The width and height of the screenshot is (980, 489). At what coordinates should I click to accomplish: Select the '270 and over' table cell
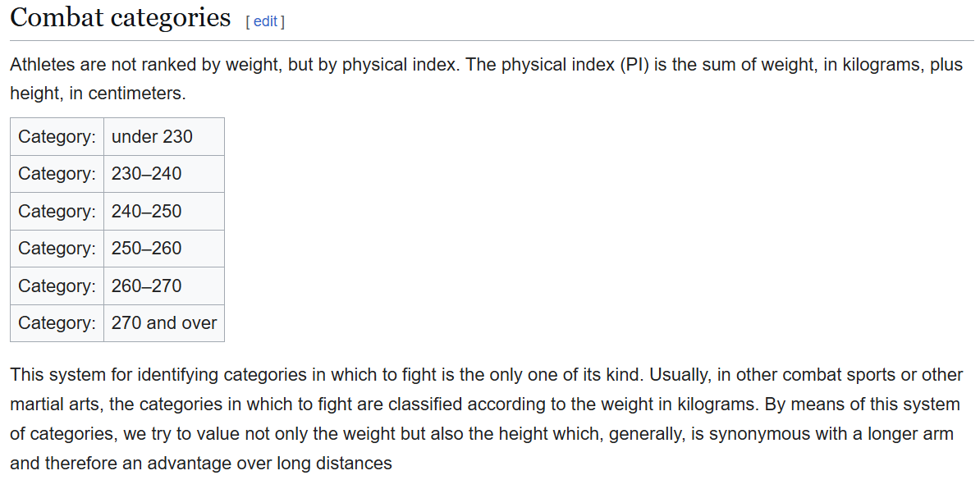coord(164,323)
